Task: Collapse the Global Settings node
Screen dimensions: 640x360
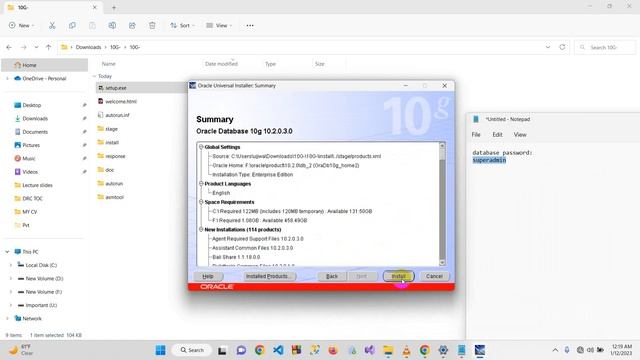Action: 201,147
